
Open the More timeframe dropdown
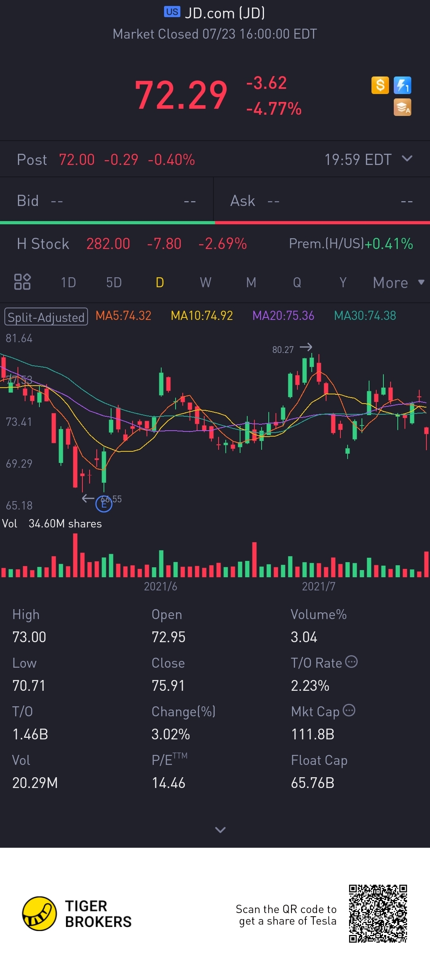pyautogui.click(x=398, y=282)
